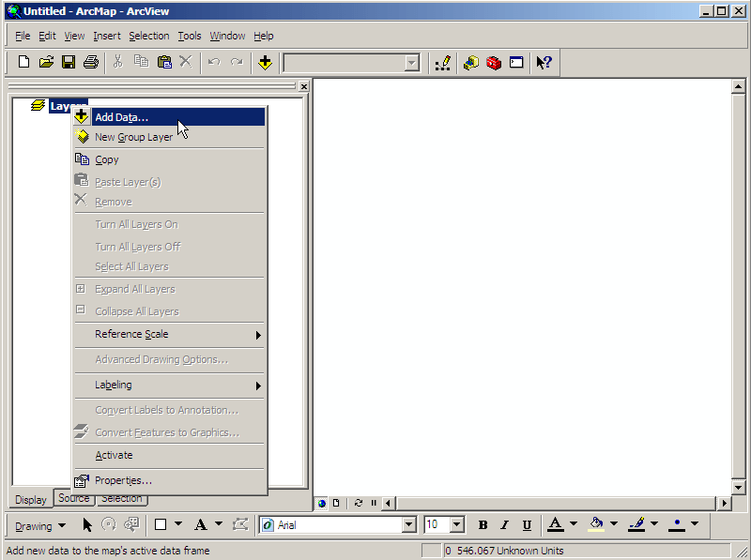Click the Zoom to Selected Elements icon
This screenshot has width=751, height=560.
tap(131, 525)
